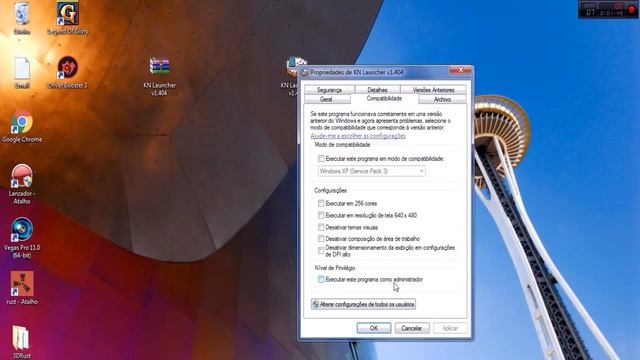Check 'Desativar dimensionamento da exibição' for DPI alto

tap(321, 251)
